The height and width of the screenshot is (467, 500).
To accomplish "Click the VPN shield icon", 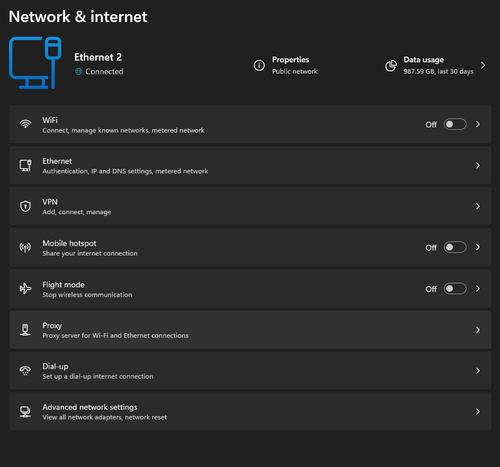I will (25, 206).
